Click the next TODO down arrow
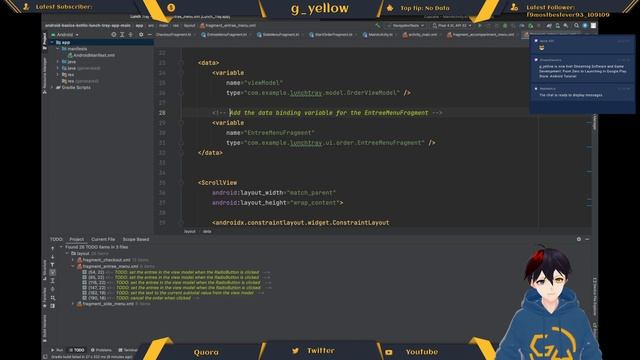The image size is (640, 360). [x=53, y=257]
